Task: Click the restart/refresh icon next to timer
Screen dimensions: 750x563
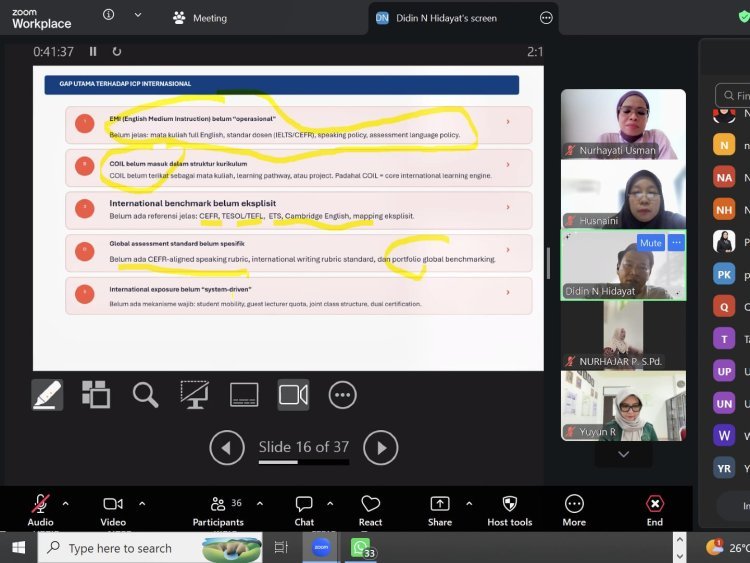Action: [x=117, y=51]
